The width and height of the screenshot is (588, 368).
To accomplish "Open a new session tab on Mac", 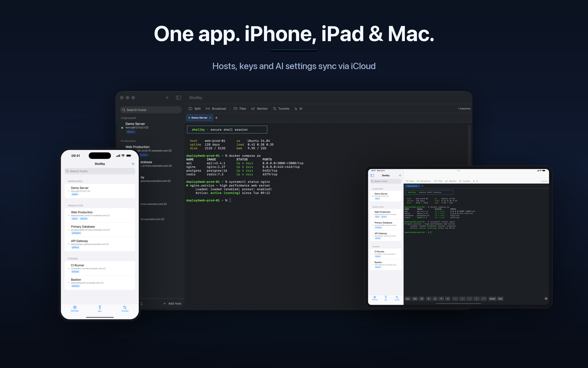I will pyautogui.click(x=216, y=118).
